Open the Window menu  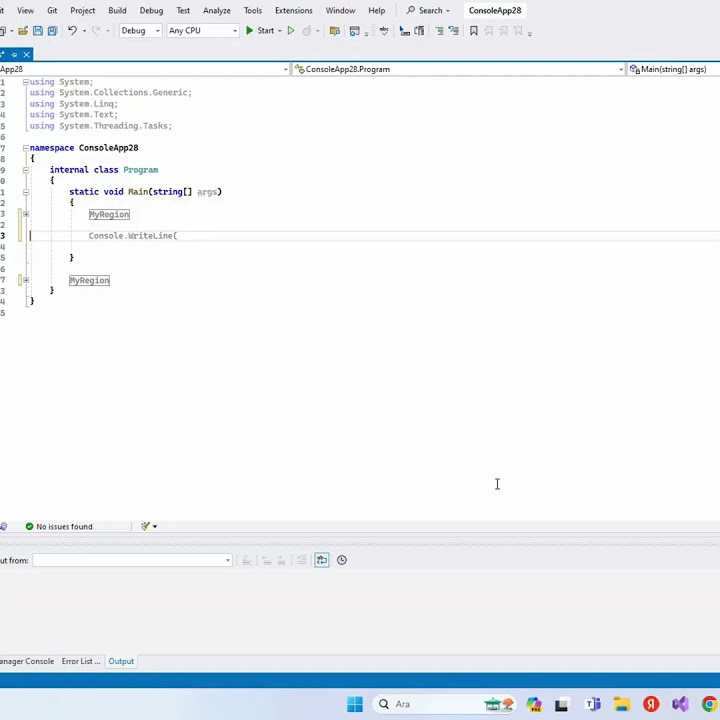click(x=340, y=10)
